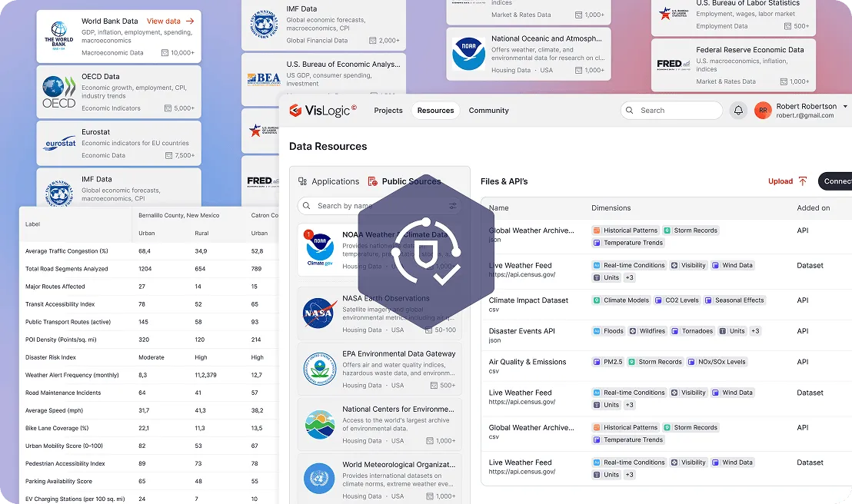852x504 pixels.
Task: Click the VisLogic logo
Action: pyautogui.click(x=323, y=111)
